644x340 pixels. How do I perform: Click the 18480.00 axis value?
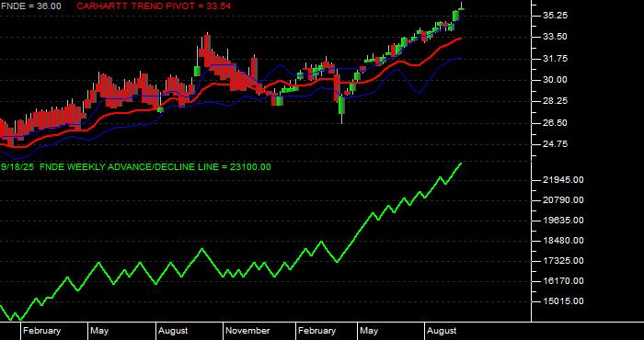563,241
